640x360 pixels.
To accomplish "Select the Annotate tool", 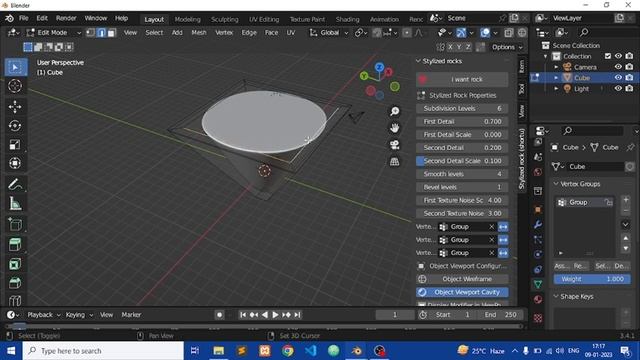I will click(x=15, y=184).
